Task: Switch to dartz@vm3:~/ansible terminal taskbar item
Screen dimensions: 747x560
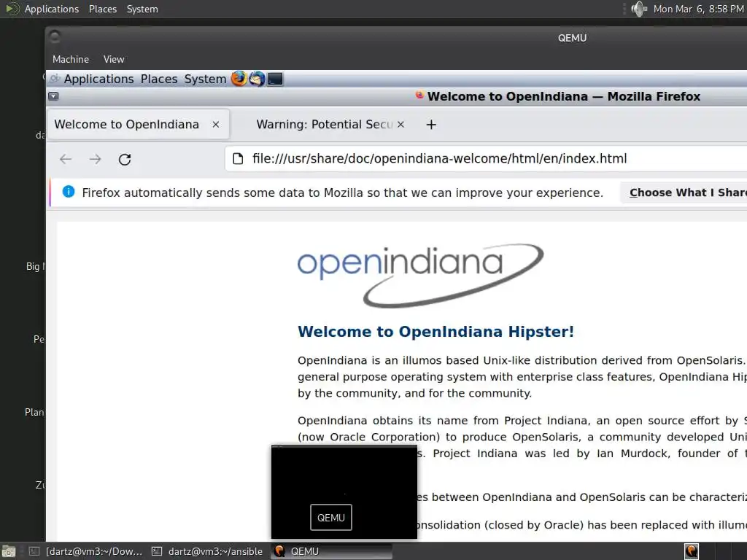Action: [207, 551]
